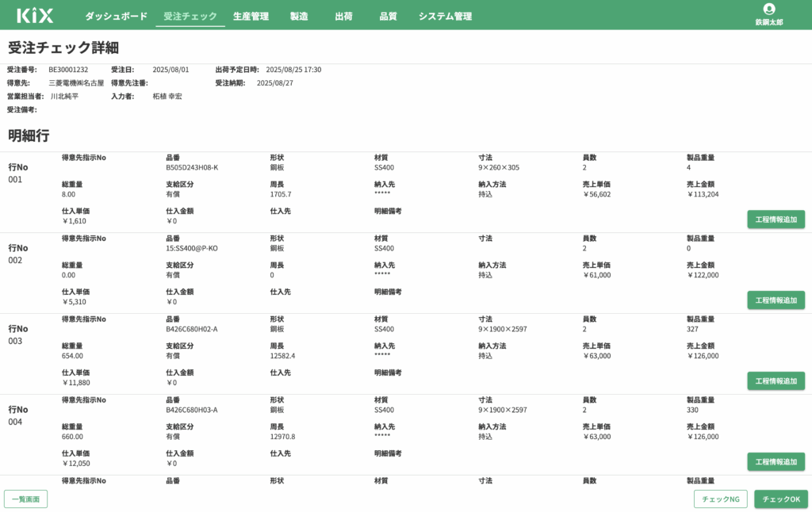Click the 明細行 section heading
Screen dimensions: 812x512
click(29, 136)
